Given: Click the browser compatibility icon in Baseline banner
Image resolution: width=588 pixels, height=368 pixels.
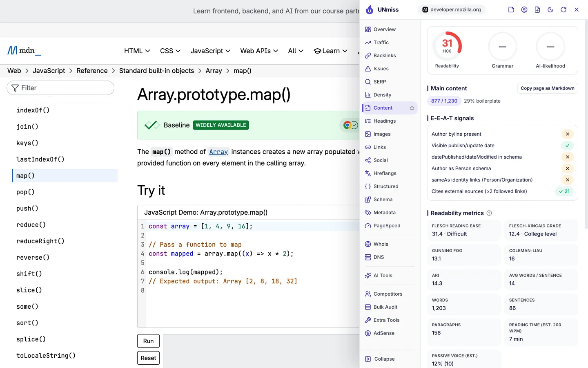Looking at the screenshot, I should pyautogui.click(x=350, y=125).
